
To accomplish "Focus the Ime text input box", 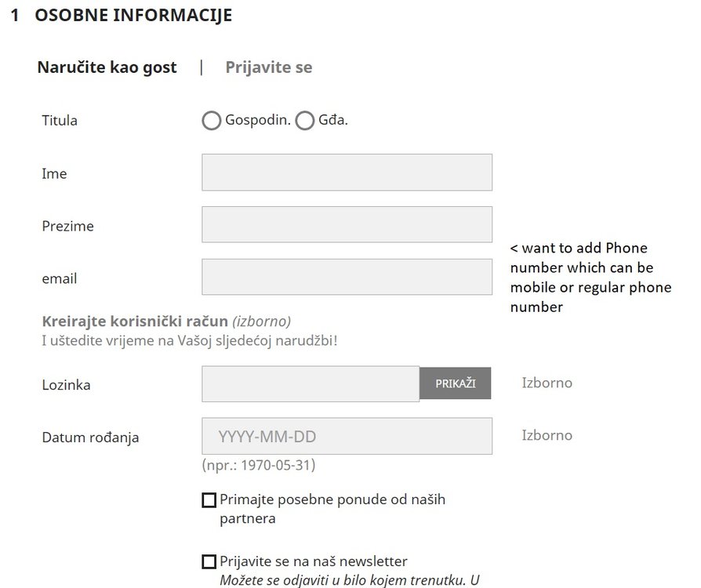I will 347,172.
